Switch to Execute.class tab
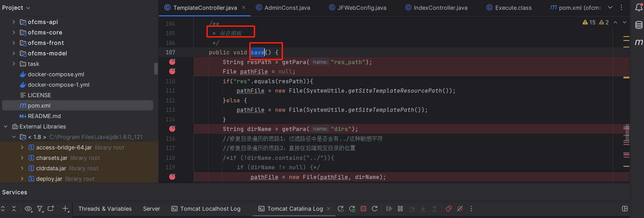Image resolution: width=644 pixels, height=218 pixels. (x=509, y=8)
